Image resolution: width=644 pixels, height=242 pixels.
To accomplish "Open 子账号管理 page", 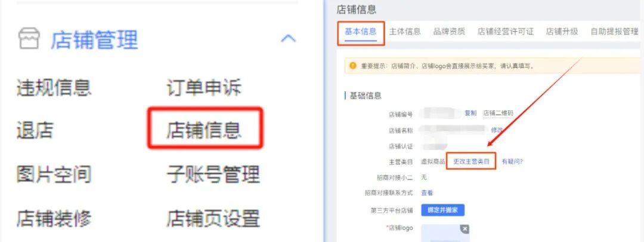I will click(213, 174).
